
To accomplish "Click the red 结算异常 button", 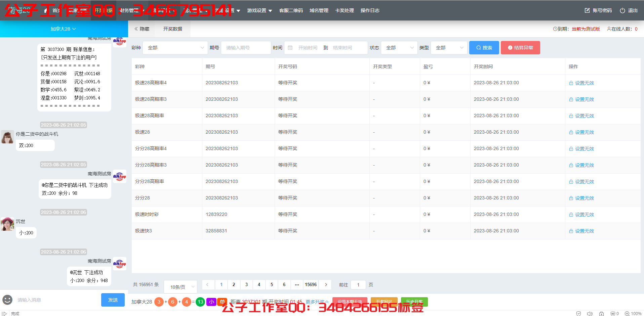I will [520, 48].
